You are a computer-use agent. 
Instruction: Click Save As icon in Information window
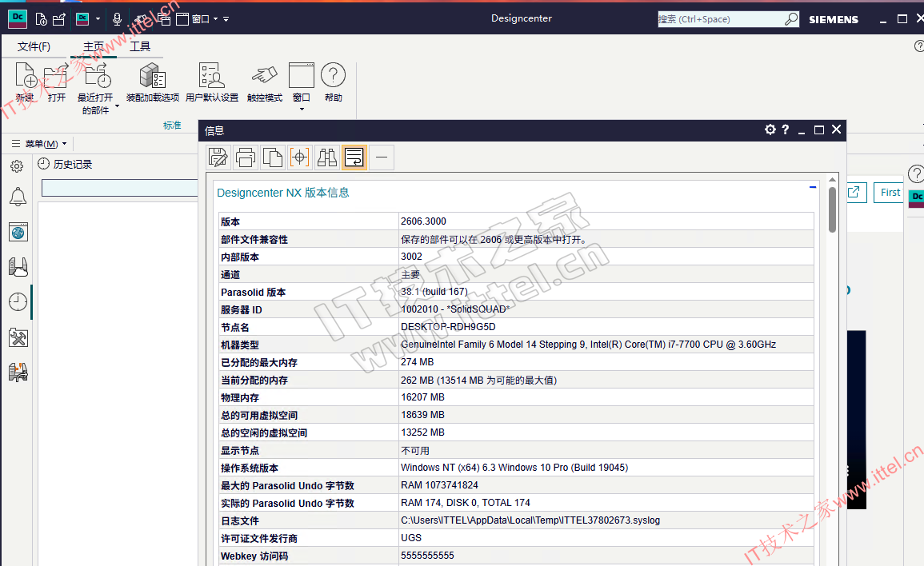pos(218,157)
